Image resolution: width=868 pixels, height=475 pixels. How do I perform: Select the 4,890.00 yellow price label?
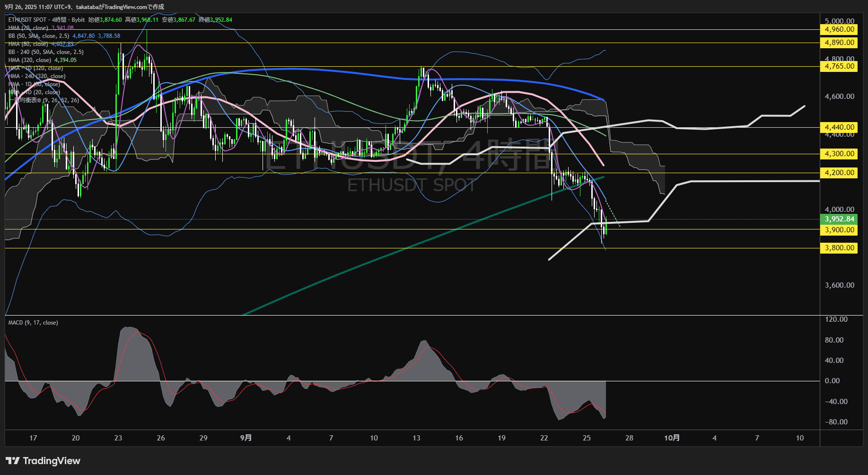839,43
